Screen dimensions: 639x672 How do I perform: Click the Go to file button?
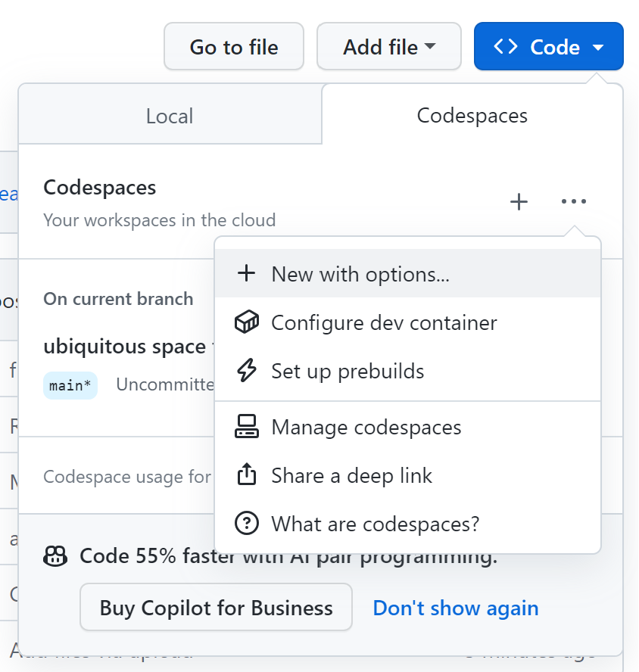coord(234,46)
